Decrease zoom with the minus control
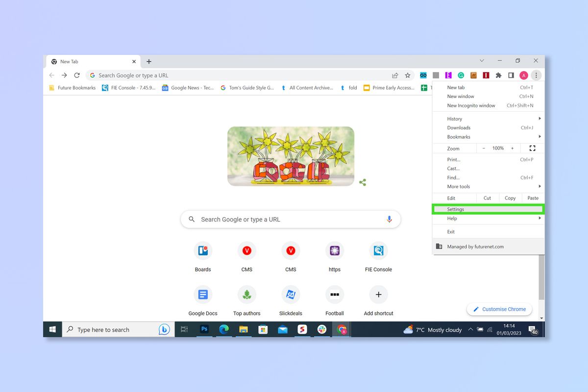588x392 pixels. (483, 148)
